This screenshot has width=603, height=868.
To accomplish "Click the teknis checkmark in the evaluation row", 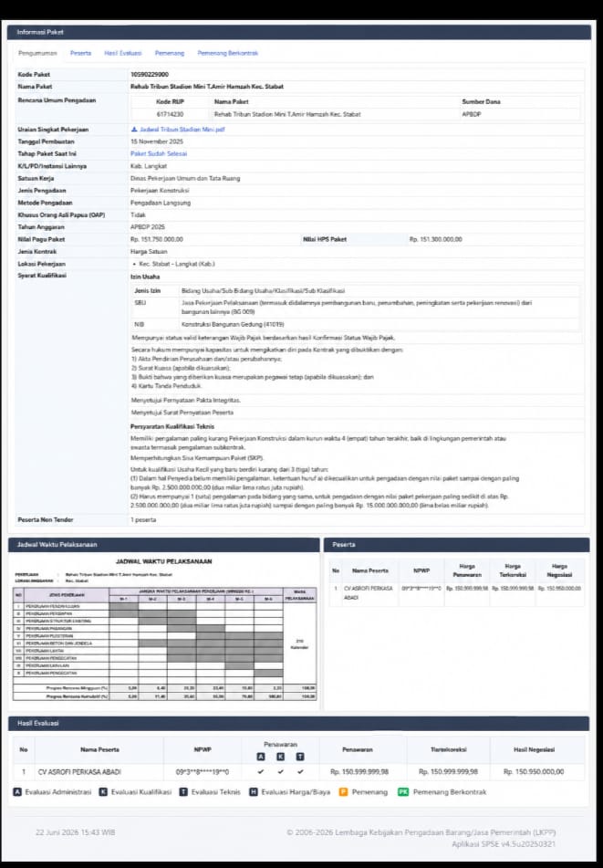I will [x=300, y=771].
